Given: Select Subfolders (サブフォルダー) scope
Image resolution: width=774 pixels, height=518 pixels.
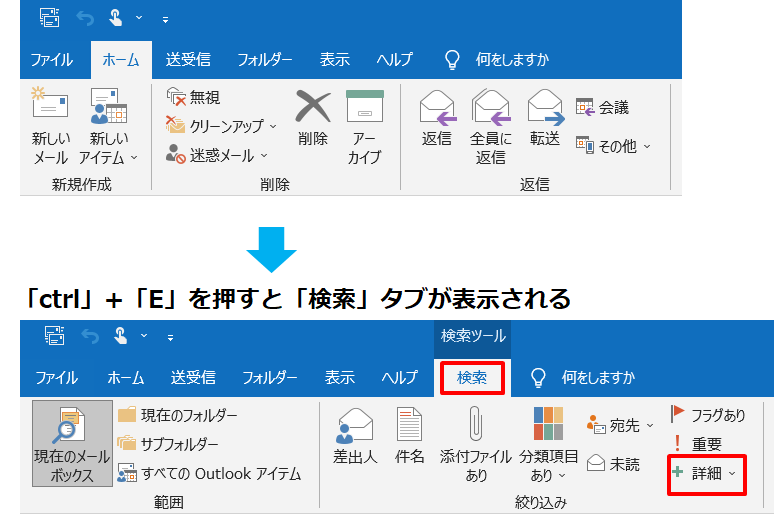Looking at the screenshot, I should [x=168, y=444].
